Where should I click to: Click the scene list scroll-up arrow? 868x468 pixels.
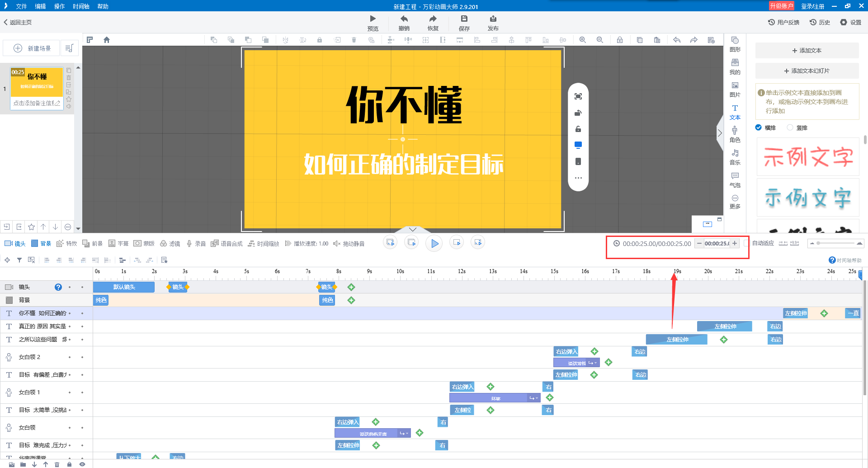tap(78, 67)
